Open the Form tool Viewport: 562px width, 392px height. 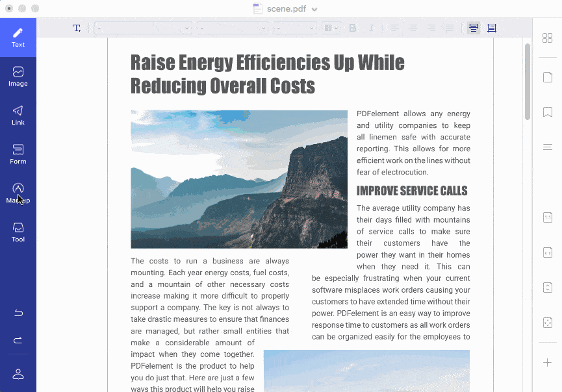pyautogui.click(x=18, y=154)
